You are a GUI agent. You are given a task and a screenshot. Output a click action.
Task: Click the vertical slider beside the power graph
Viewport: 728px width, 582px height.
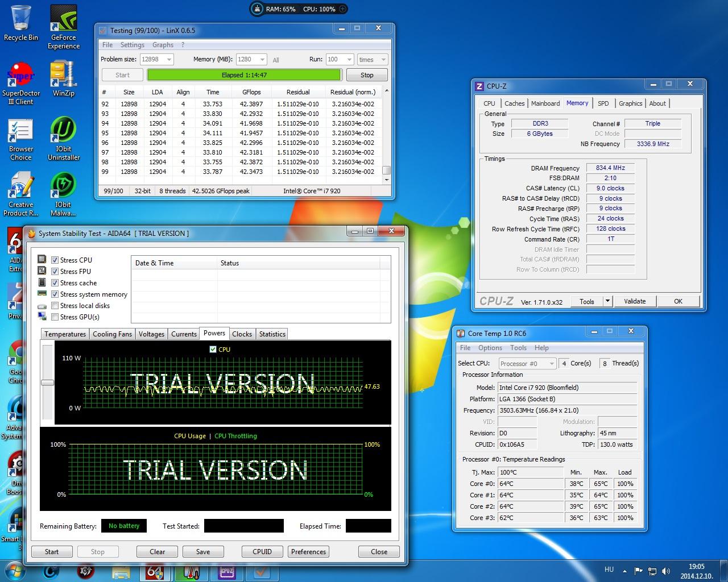coord(48,383)
